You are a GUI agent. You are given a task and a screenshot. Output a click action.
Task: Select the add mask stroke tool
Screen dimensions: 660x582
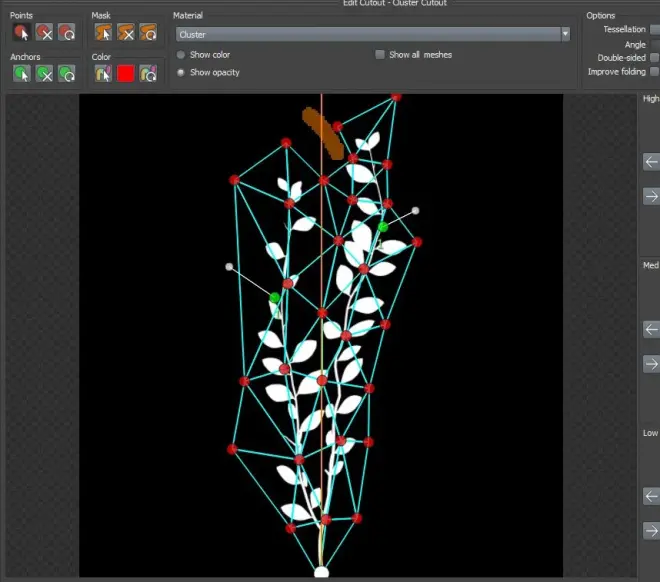coord(103,32)
